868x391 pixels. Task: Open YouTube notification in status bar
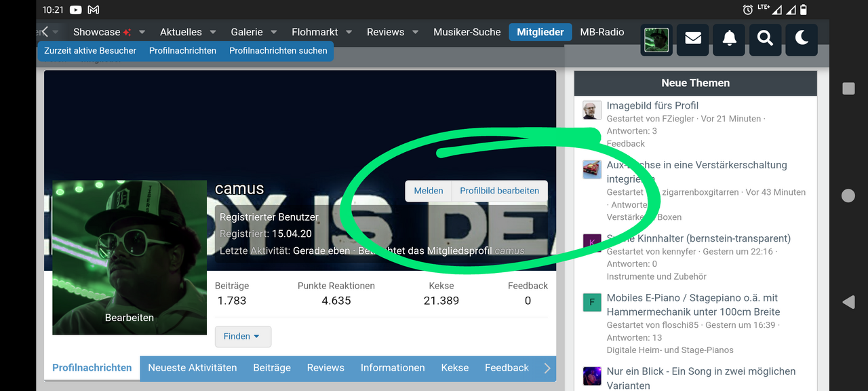coord(76,10)
